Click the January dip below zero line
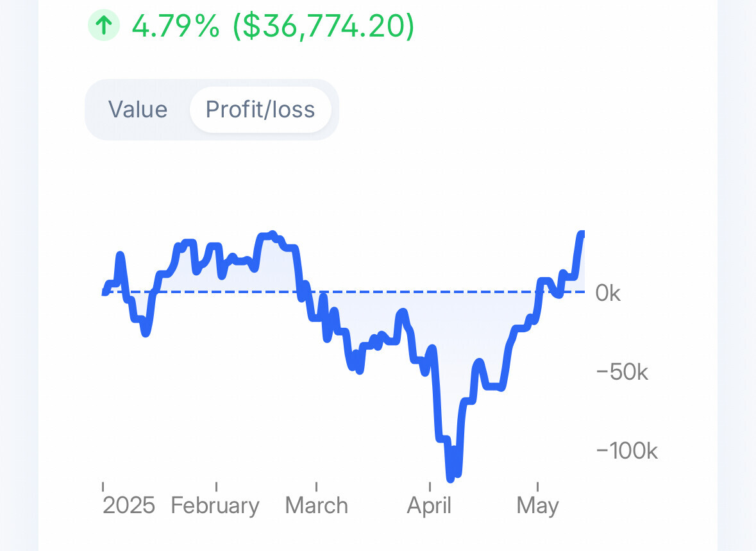756x551 pixels. point(146,332)
